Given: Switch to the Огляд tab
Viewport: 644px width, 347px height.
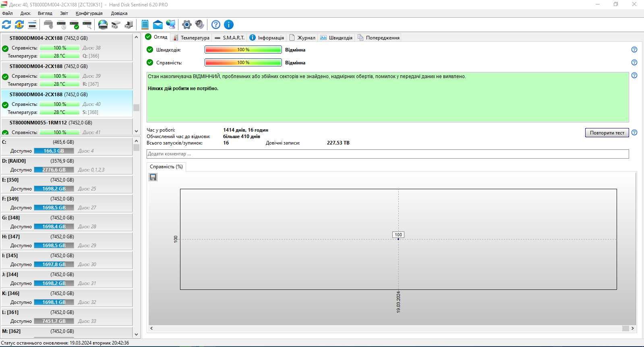Looking at the screenshot, I should [156, 37].
